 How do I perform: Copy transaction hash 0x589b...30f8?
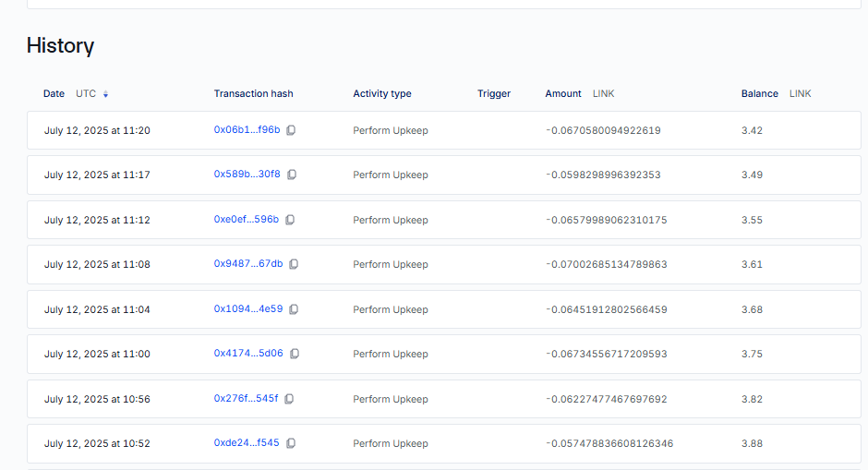tap(291, 175)
